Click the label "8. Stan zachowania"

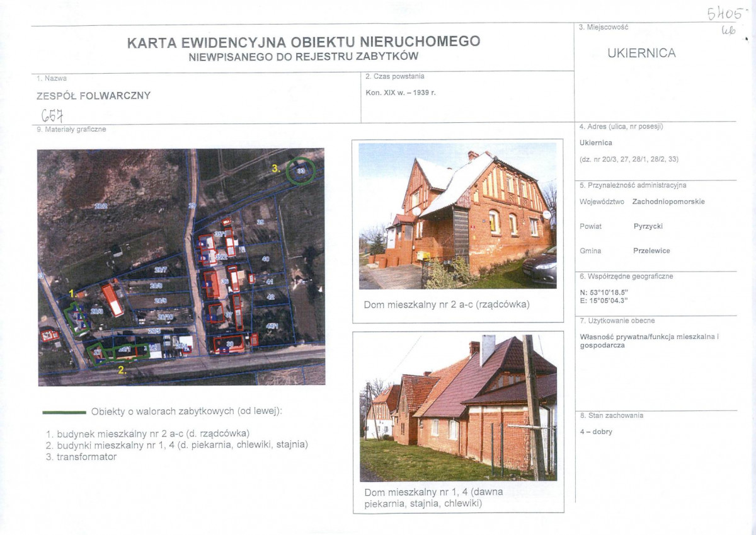click(x=611, y=416)
